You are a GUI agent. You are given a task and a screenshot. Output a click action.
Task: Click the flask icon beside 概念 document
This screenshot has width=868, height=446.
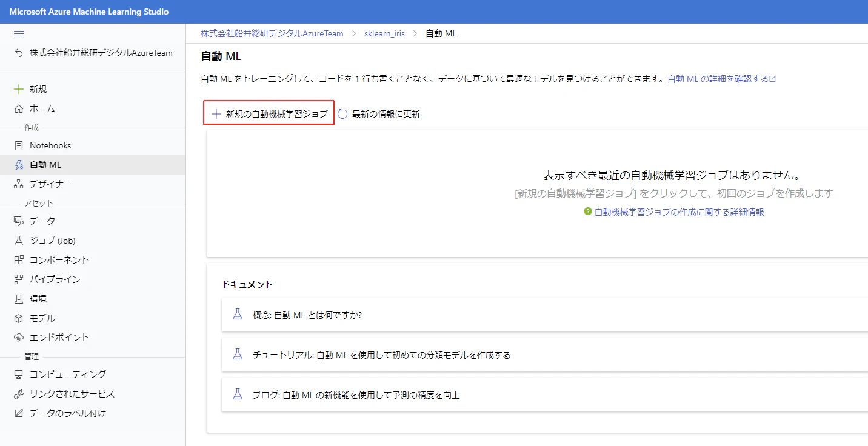[238, 315]
